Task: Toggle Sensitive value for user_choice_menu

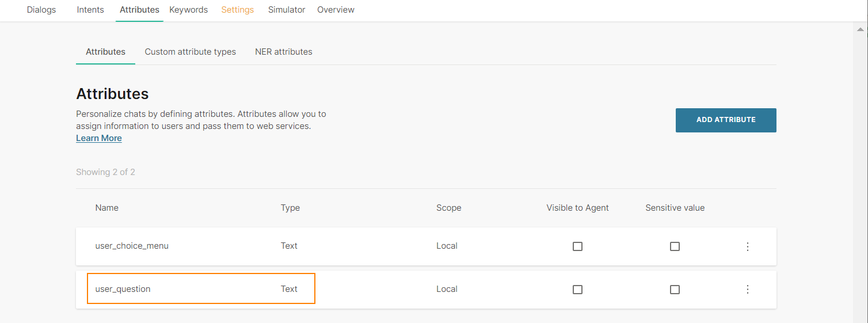Action: [675, 246]
